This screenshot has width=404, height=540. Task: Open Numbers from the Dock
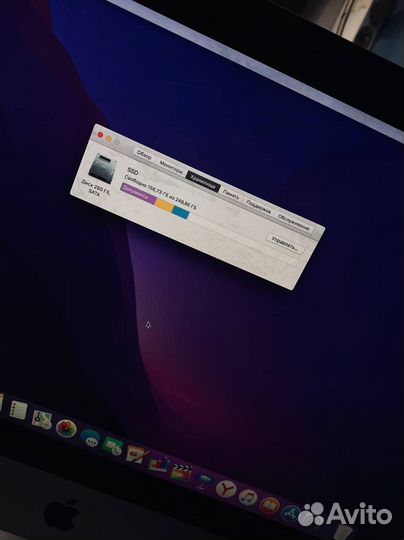[159, 463]
